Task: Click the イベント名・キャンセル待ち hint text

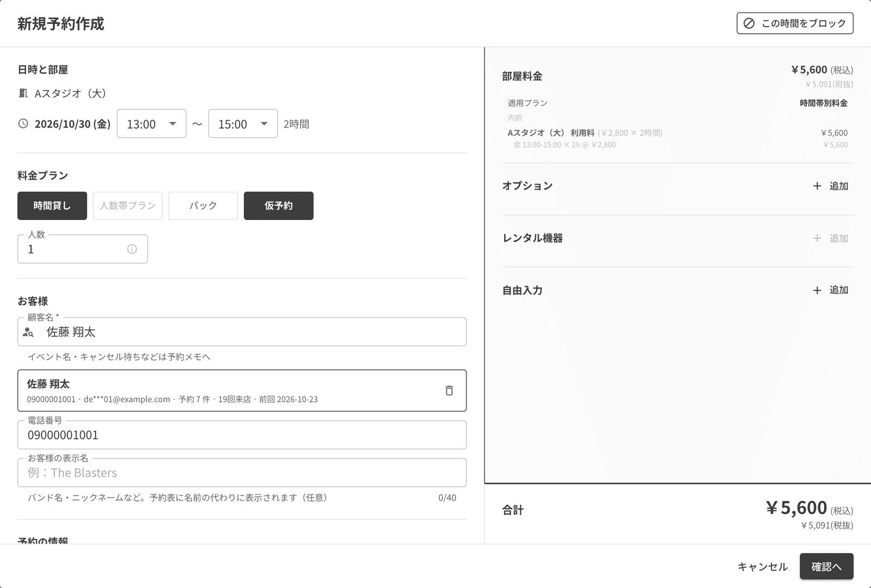Action: point(119,357)
